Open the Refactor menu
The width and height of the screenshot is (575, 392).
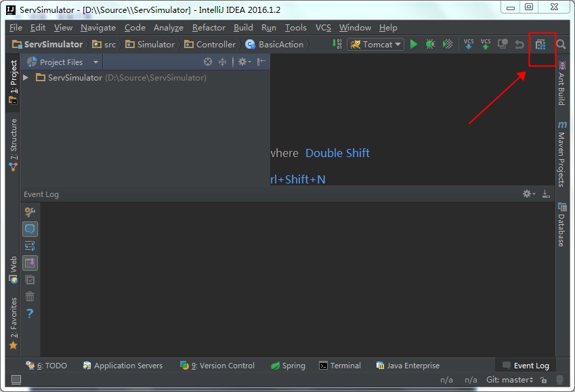pyautogui.click(x=209, y=28)
